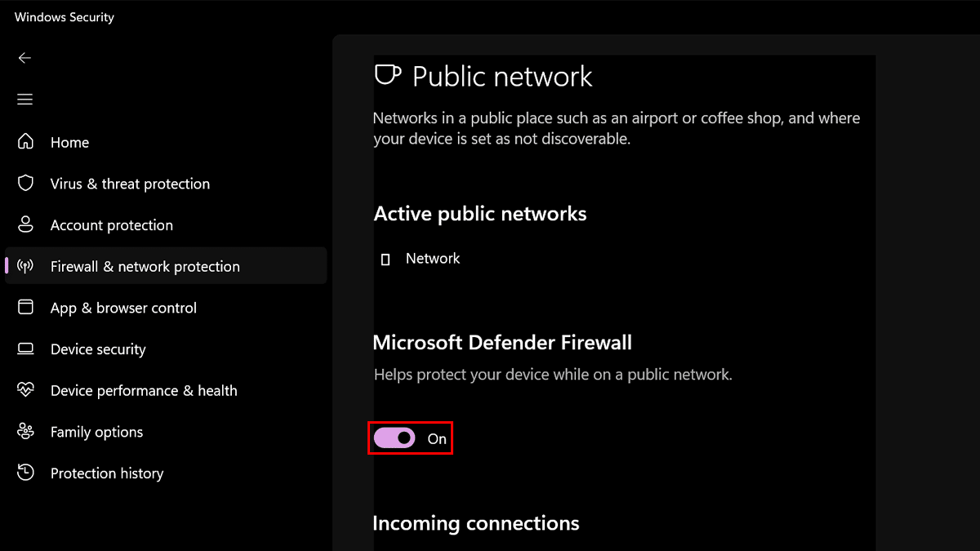Click the Family options people icon
Image resolution: width=980 pixels, height=551 pixels.
[26, 432]
